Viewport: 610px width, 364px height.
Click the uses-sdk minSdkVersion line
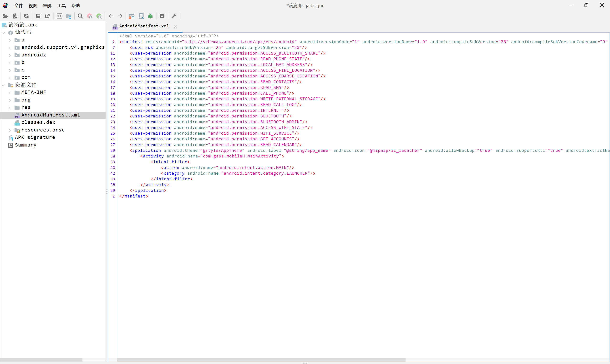(218, 48)
